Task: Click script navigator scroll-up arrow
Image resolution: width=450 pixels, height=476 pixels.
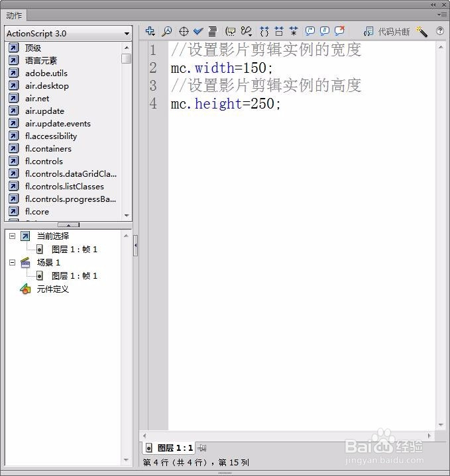Action: 126,236
